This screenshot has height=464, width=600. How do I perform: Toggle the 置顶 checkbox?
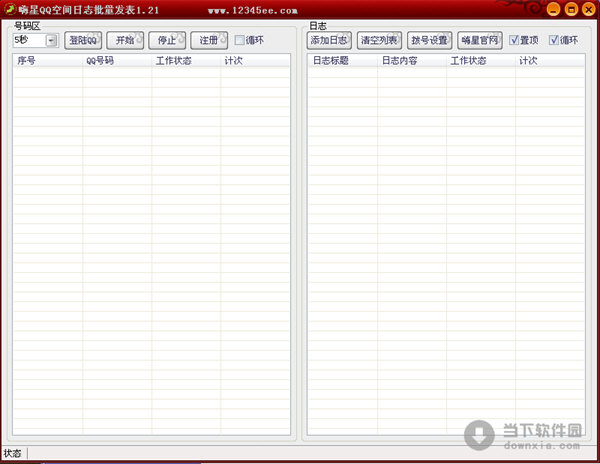(x=515, y=41)
